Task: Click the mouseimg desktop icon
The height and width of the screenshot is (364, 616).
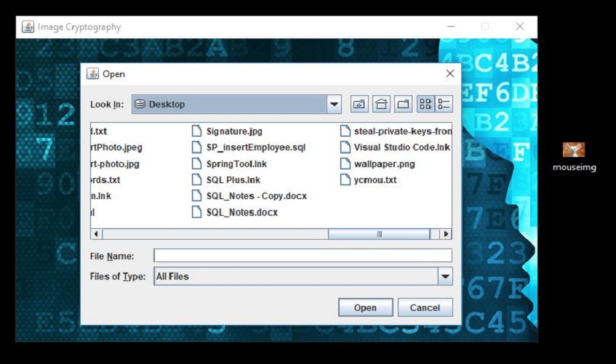Action: (x=574, y=156)
